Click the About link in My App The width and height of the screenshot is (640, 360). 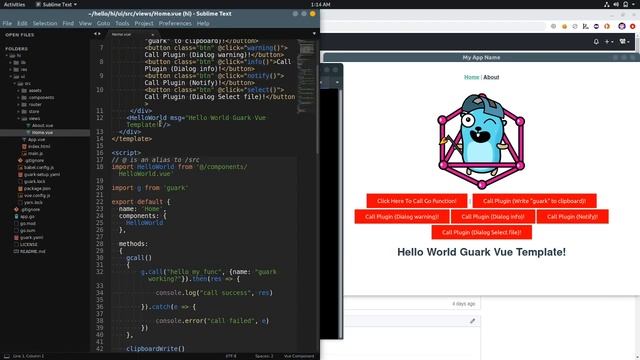click(491, 77)
